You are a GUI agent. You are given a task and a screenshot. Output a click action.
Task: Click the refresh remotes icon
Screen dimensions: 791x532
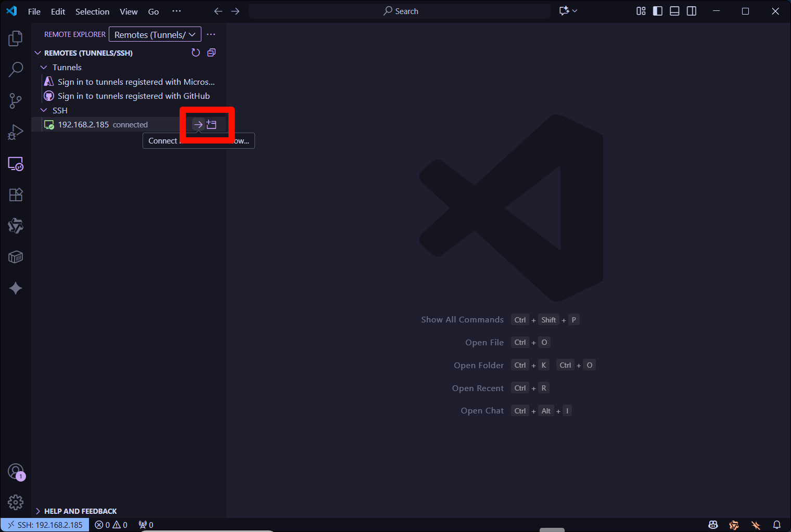point(196,53)
